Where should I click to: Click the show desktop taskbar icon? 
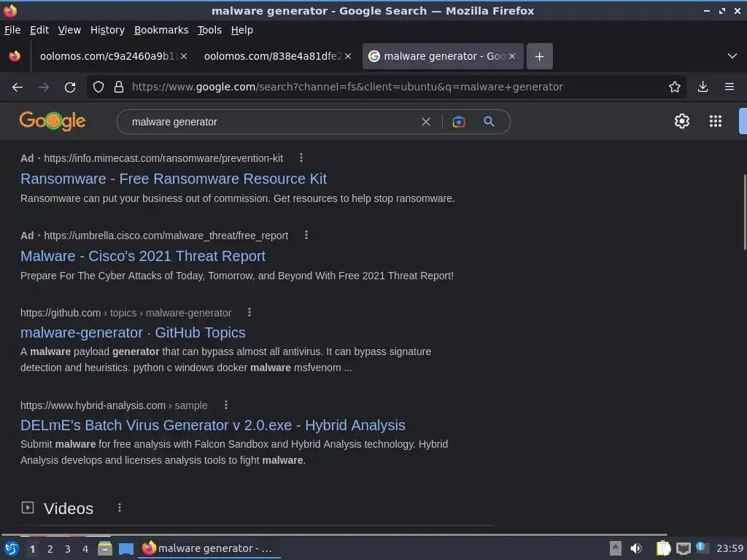[x=125, y=548]
